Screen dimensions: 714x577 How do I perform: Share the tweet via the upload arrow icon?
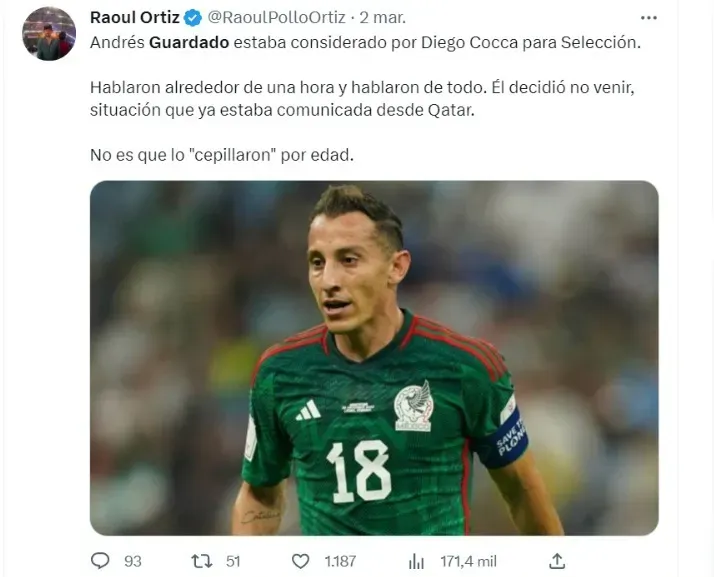coord(557,561)
